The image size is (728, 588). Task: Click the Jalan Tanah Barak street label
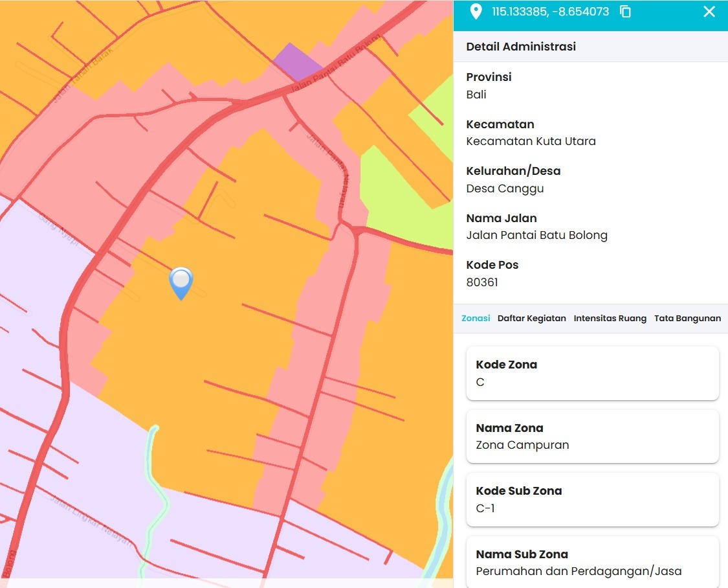[82, 74]
